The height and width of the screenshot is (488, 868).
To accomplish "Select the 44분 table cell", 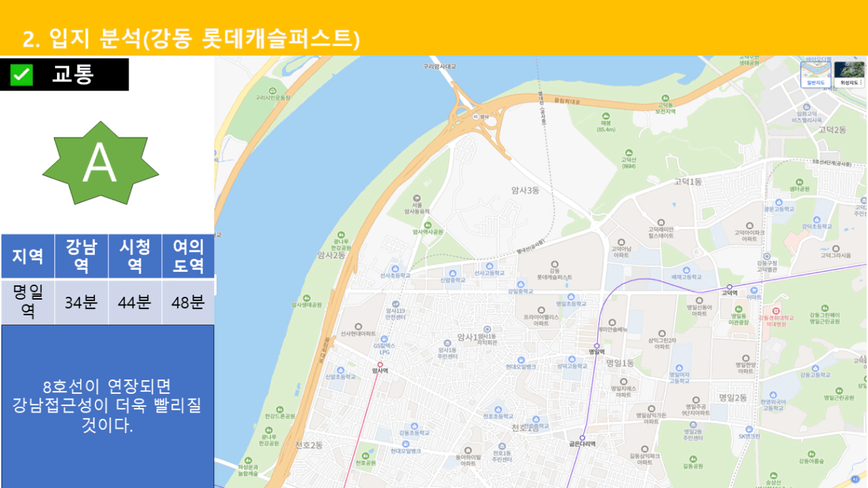I will [x=135, y=302].
